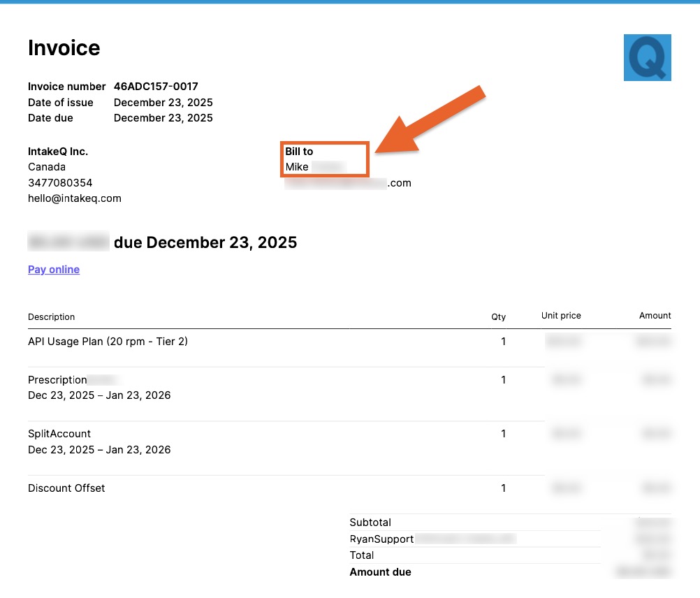The height and width of the screenshot is (598, 700).
Task: Click the .com email ending under Bill to
Action: pos(399,183)
